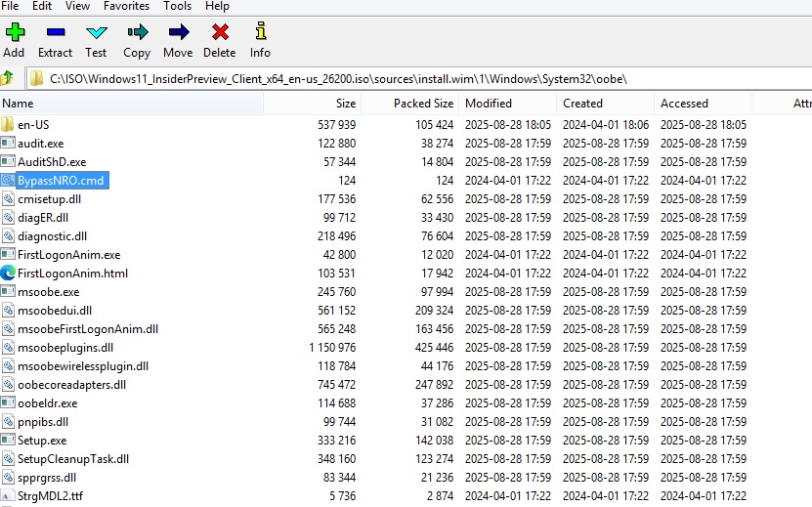Click the Created date 2024-04-01 18:06
812x507 pixels.
[606, 125]
